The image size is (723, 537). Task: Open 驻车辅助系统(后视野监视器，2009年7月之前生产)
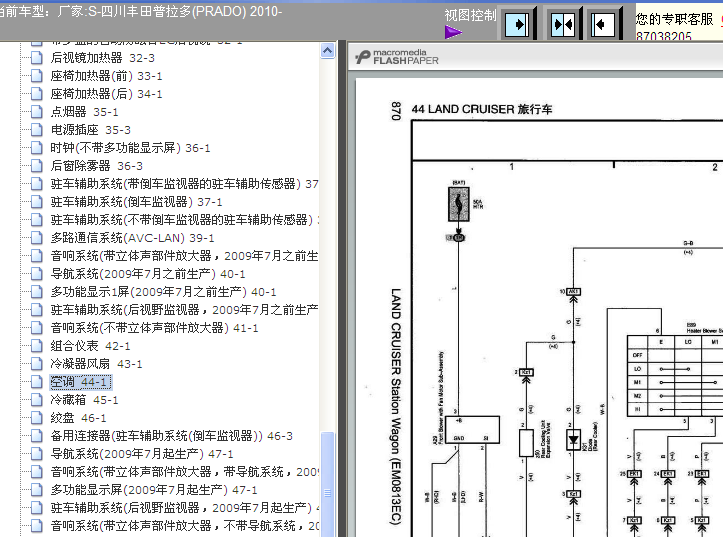coord(184,310)
